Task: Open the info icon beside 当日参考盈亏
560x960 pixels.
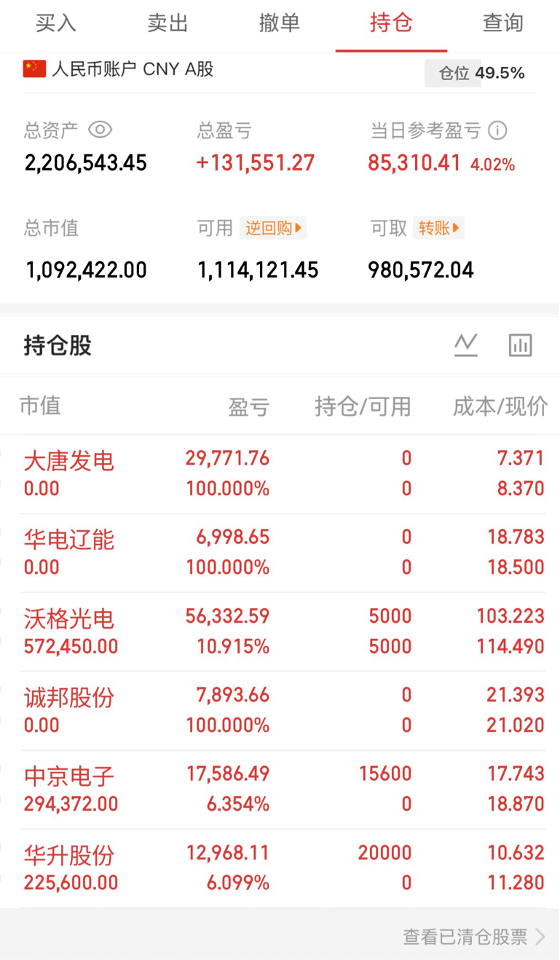Action: pyautogui.click(x=497, y=130)
